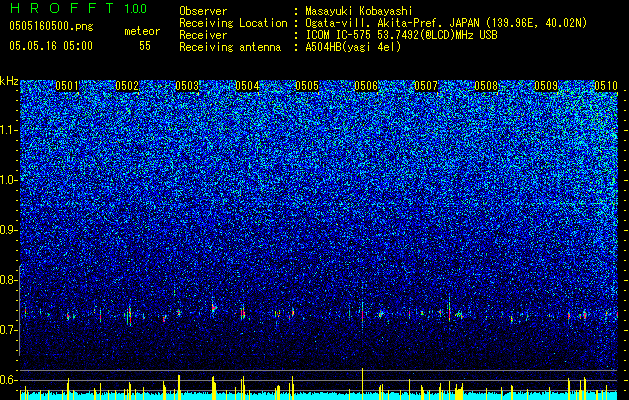Click the Receiving Location label
This screenshot has height=400, width=629.
tap(233, 23)
